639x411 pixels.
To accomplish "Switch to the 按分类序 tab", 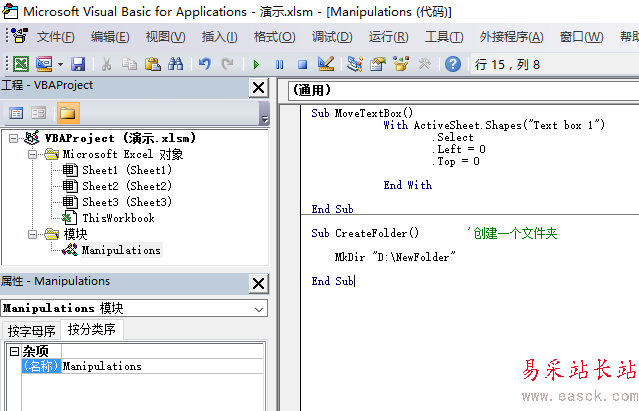I will [92, 329].
